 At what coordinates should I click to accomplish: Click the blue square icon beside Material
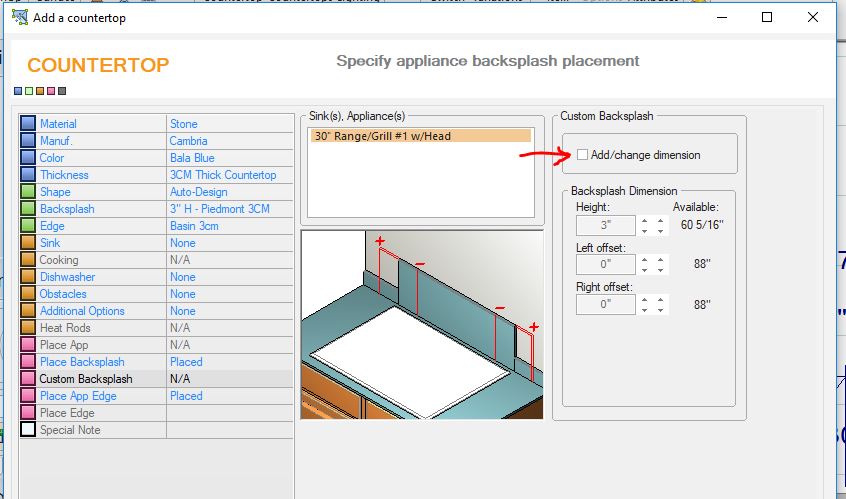(x=28, y=124)
